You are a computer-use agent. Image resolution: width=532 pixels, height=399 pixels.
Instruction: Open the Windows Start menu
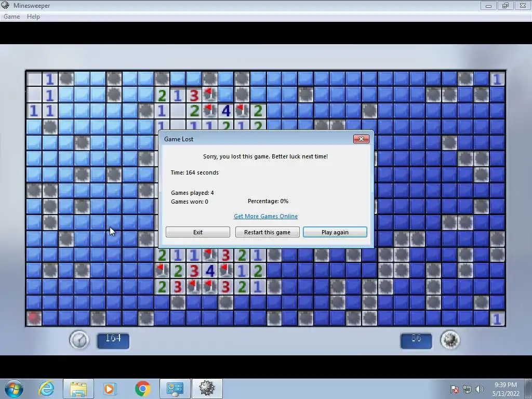click(14, 389)
